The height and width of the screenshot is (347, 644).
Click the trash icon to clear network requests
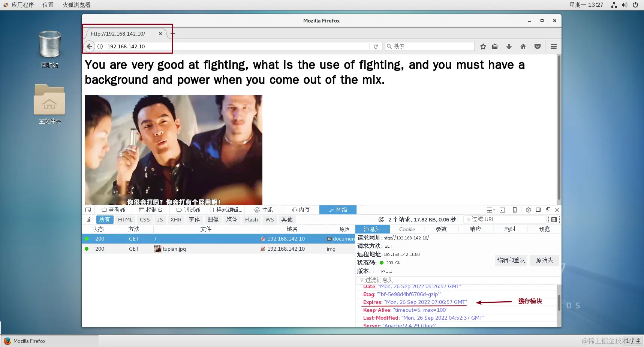[x=88, y=220]
